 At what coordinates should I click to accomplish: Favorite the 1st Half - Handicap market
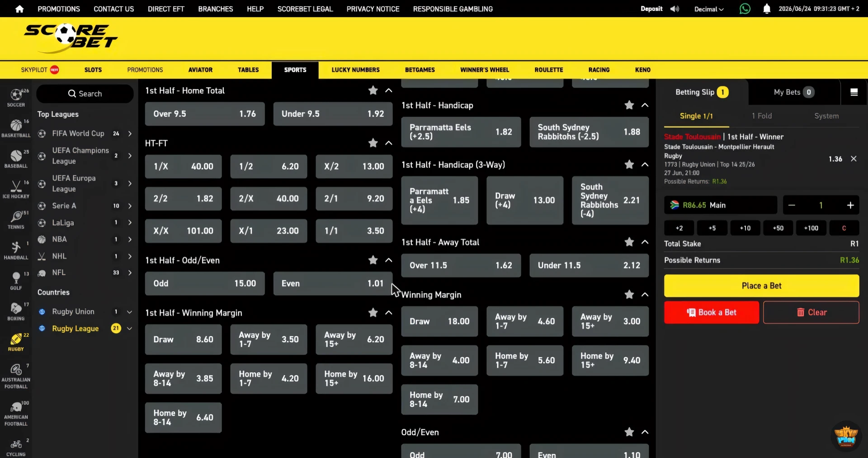pos(629,105)
